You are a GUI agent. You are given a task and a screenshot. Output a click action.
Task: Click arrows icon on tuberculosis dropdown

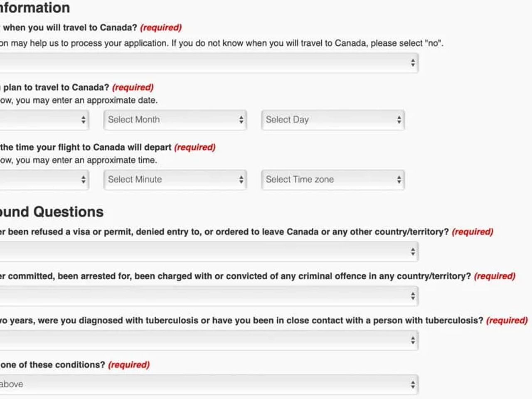click(413, 340)
